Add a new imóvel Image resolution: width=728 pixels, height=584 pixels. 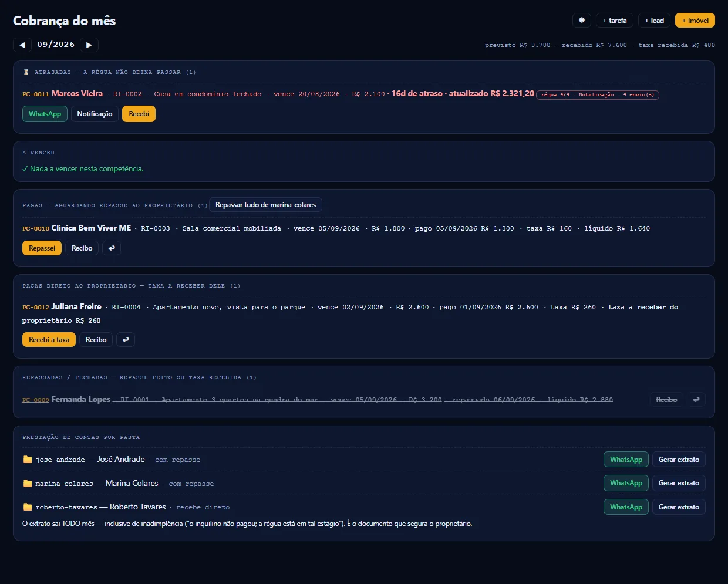(x=695, y=20)
